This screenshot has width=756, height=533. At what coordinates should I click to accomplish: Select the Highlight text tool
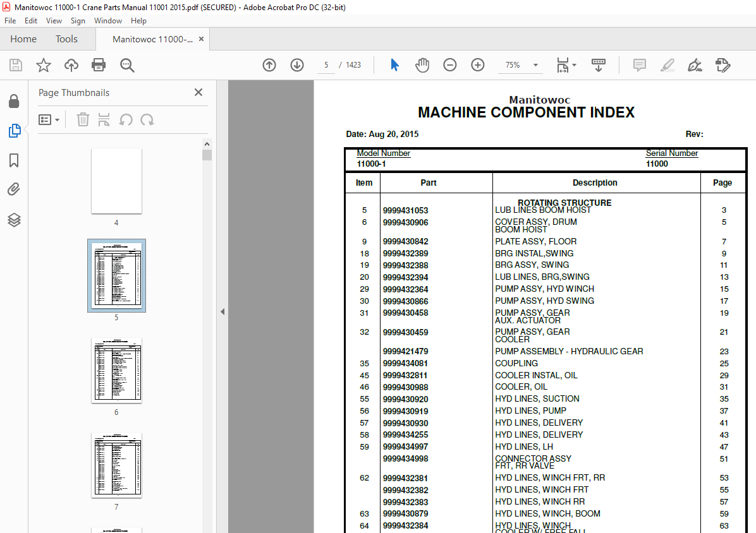click(668, 65)
